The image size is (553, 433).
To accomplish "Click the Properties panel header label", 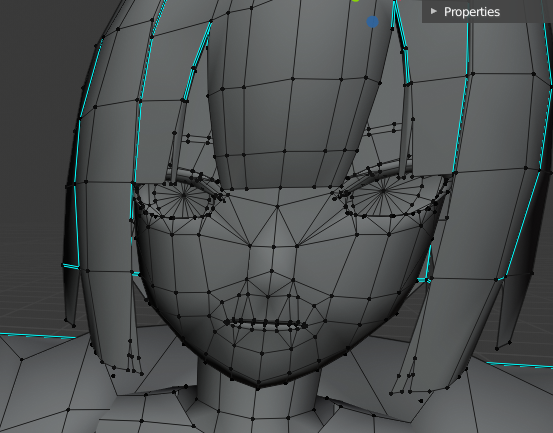I will click(x=472, y=12).
